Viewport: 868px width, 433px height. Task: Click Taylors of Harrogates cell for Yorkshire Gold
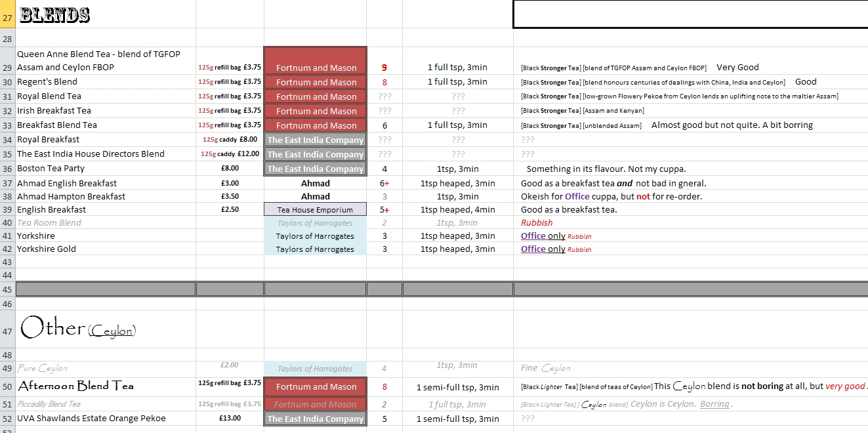click(316, 249)
